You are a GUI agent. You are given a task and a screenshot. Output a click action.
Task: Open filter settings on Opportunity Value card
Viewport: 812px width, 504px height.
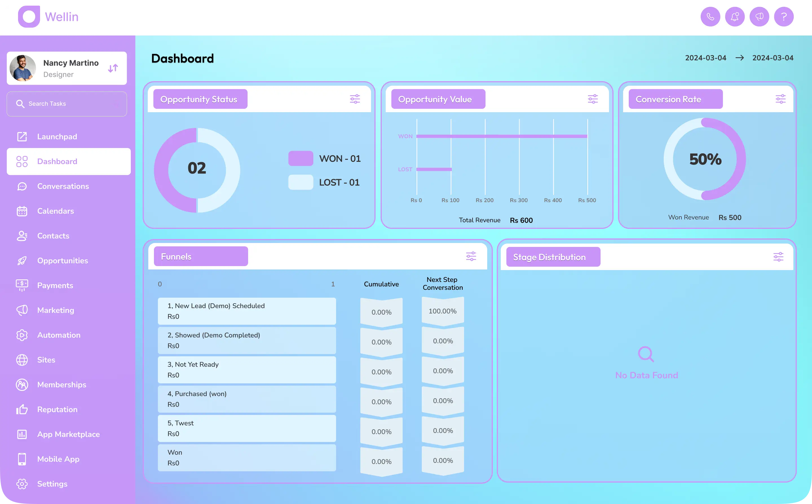[x=593, y=99]
